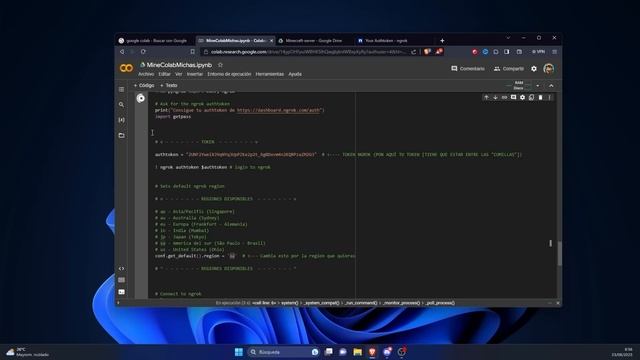This screenshot has width=640, height=360.
Task: Open cell editor settings gear
Action: point(522,98)
